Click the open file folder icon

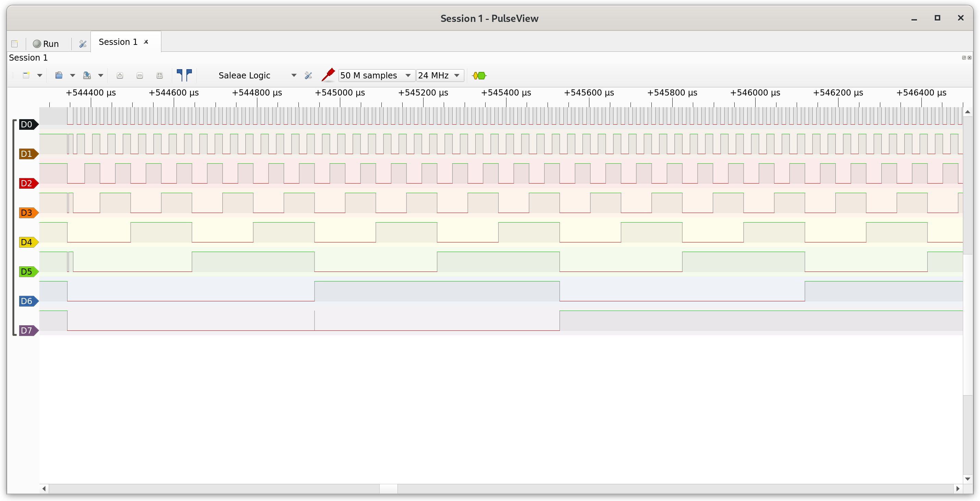[x=59, y=75]
